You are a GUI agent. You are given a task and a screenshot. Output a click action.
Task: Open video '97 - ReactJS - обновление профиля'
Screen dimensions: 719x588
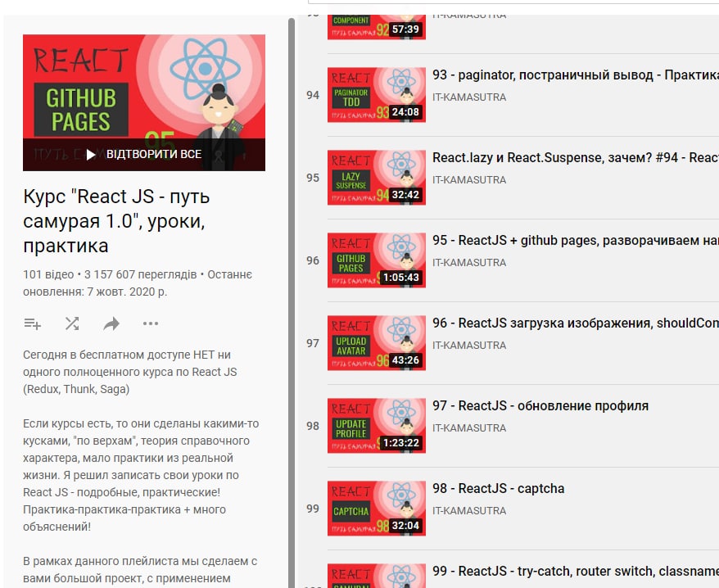[540, 405]
